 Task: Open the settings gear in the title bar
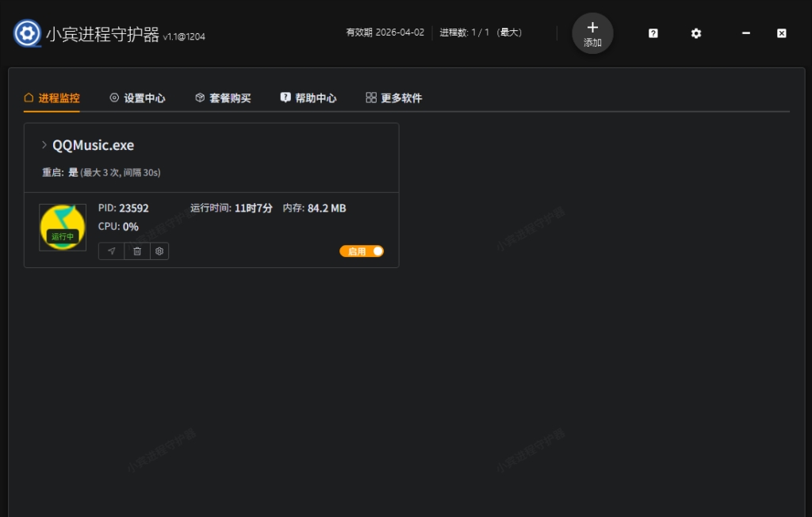point(695,33)
